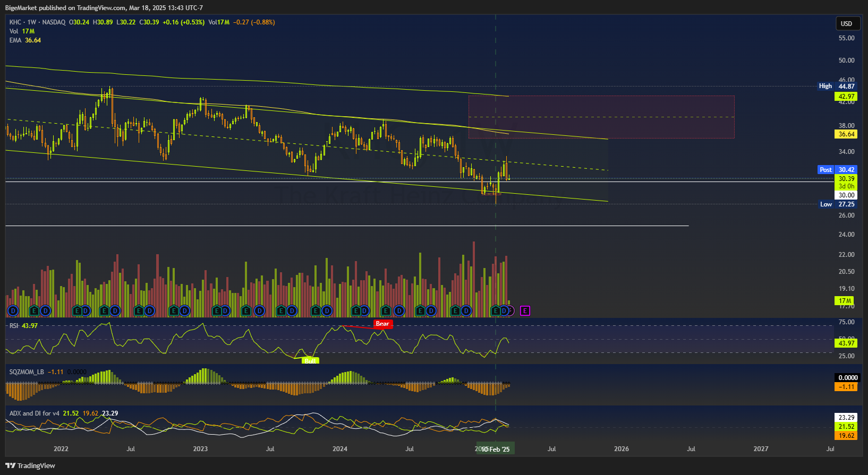Select the SQZMOM_LB indicator legend

click(x=27, y=372)
